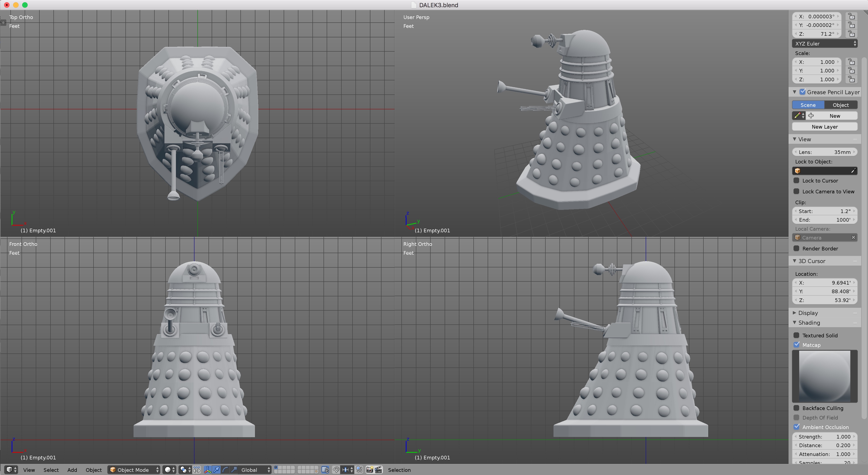Clear the local Camera field with X

[x=853, y=237]
